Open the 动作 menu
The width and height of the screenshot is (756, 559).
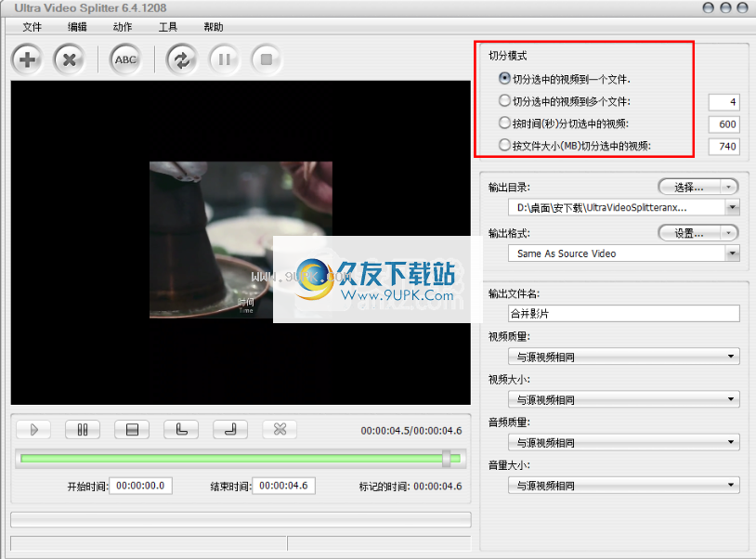(x=123, y=27)
